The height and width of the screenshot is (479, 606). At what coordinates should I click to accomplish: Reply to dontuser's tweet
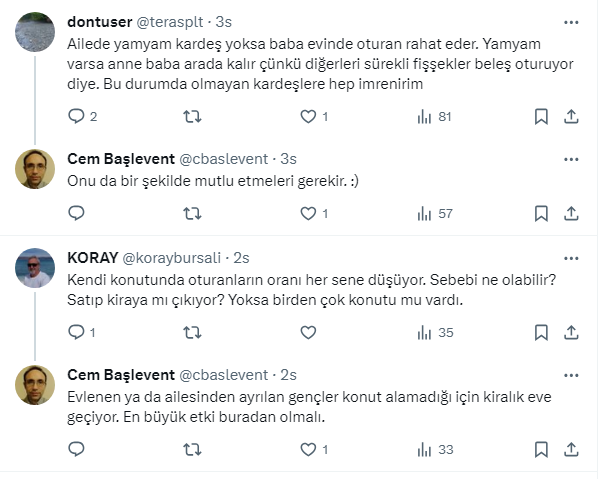[76, 117]
